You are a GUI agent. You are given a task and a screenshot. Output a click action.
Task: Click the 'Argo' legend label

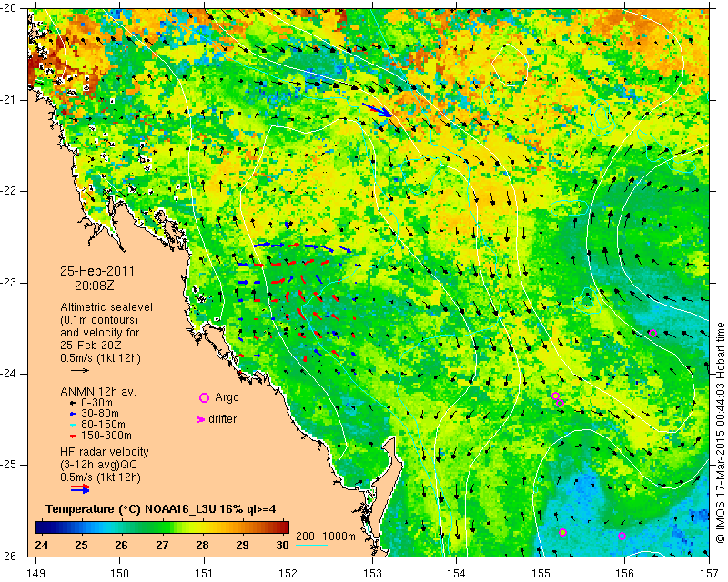227,397
